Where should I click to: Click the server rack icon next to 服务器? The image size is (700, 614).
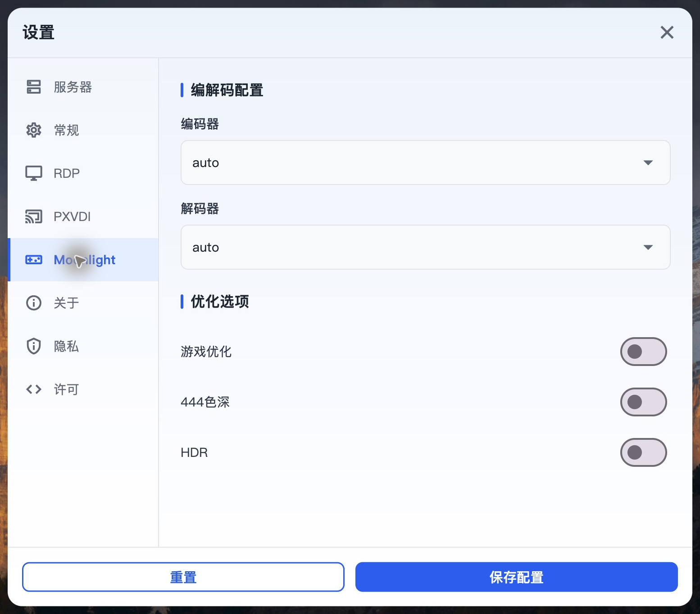click(34, 87)
